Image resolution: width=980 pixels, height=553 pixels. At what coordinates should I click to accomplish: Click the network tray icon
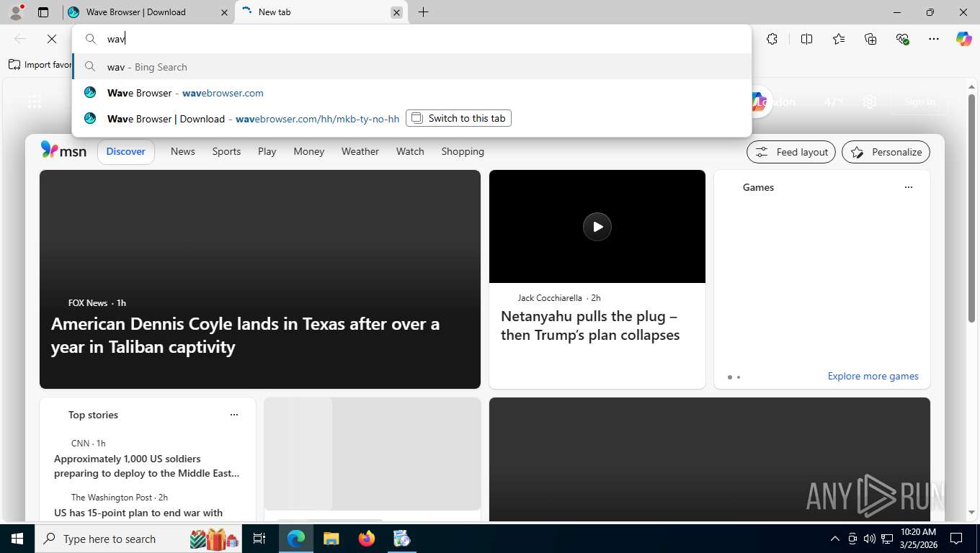[x=887, y=539]
